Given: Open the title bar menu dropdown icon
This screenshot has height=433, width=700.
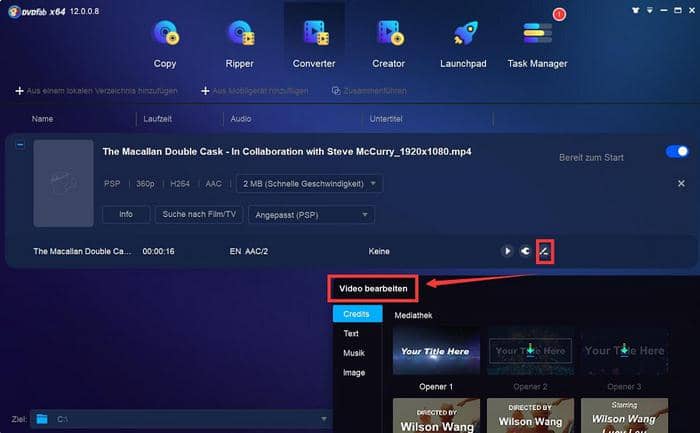Looking at the screenshot, I should coord(650,10).
